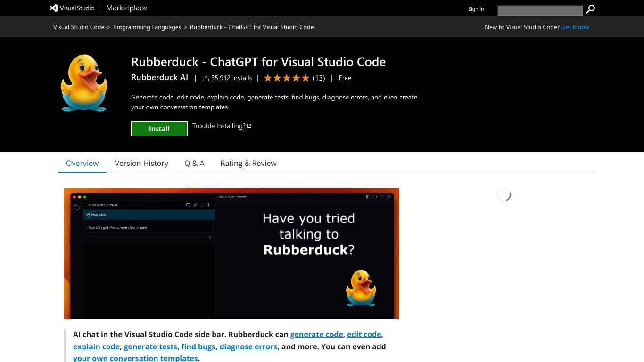Viewport: 644px width, 362px height.
Task: Click the Rubberduck breadcrumb item
Action: click(x=252, y=27)
